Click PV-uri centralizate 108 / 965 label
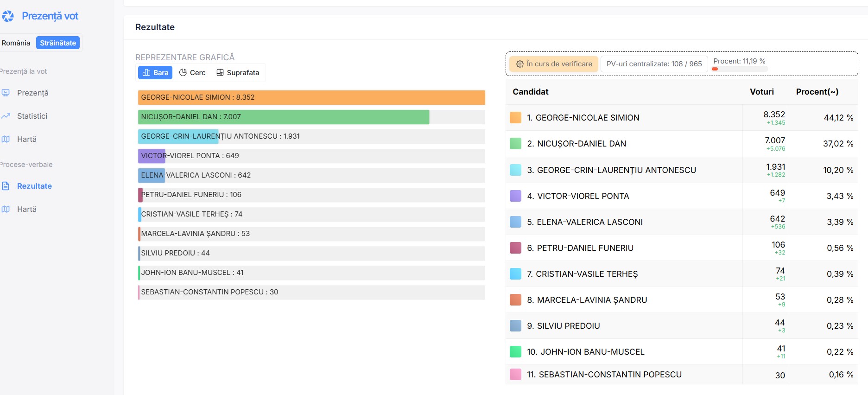Screen dimensions: 868x395 [x=654, y=64]
